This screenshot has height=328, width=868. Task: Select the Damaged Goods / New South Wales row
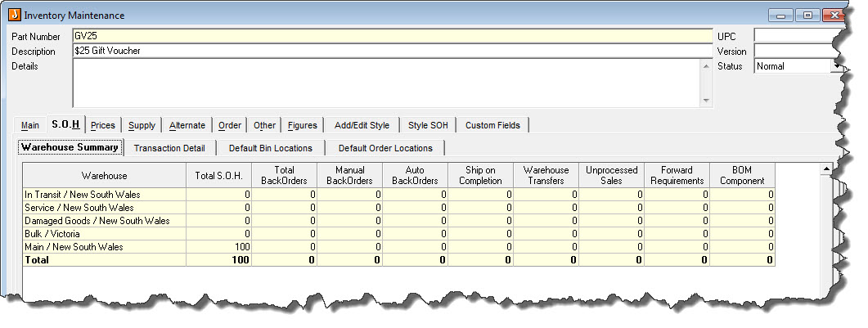coord(398,221)
